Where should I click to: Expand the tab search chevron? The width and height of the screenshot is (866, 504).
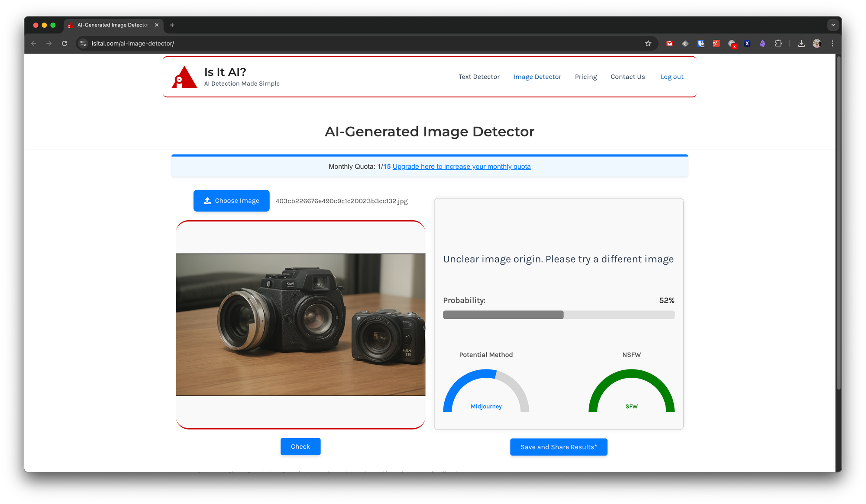[x=833, y=25]
